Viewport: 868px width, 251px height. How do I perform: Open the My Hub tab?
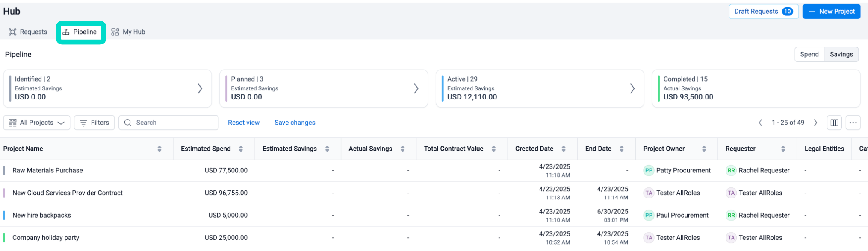point(128,32)
